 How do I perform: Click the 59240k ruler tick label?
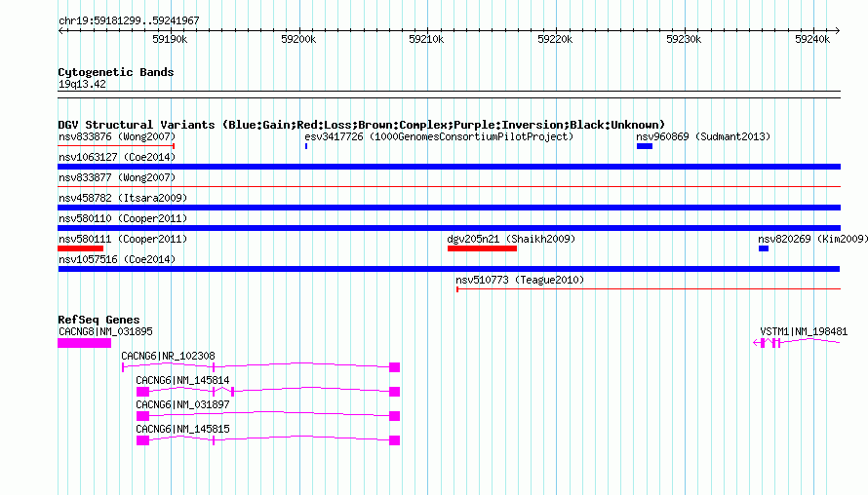coord(812,39)
